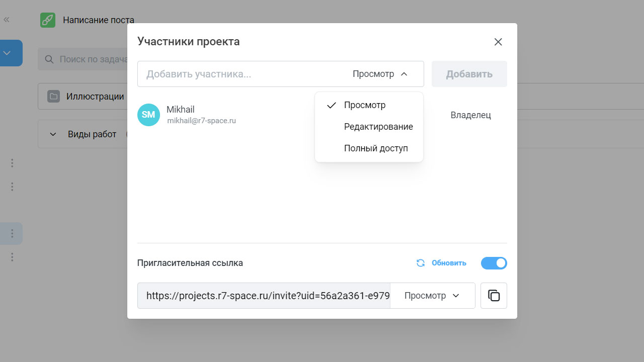
Task: Collapse the sidebar with double chevron
Action: pyautogui.click(x=7, y=20)
